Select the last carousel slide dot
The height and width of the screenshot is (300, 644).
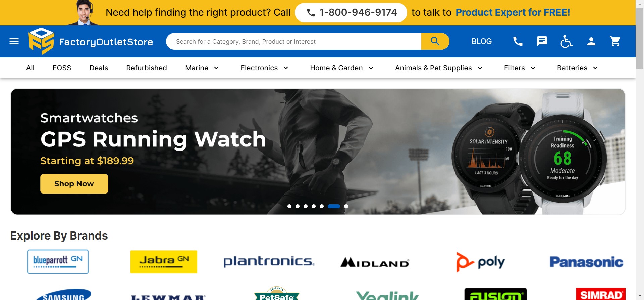click(346, 206)
